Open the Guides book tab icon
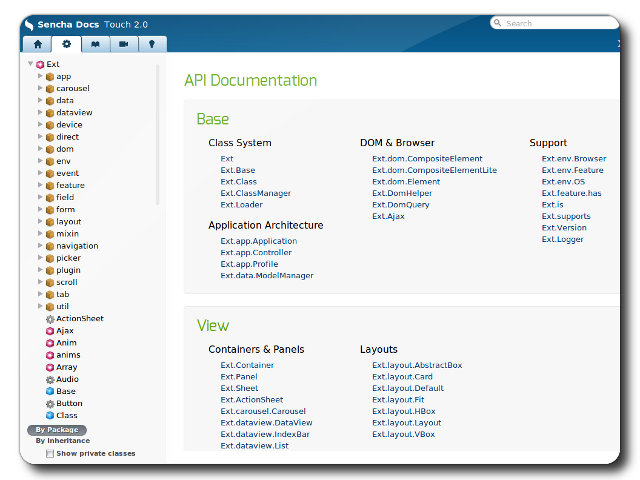The height and width of the screenshot is (480, 640). coord(95,44)
